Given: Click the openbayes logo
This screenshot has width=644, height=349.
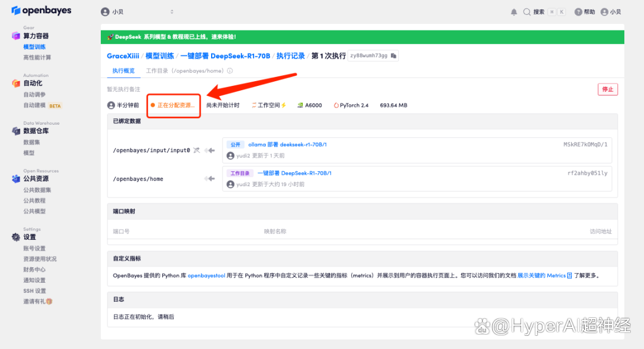Looking at the screenshot, I should (x=41, y=11).
